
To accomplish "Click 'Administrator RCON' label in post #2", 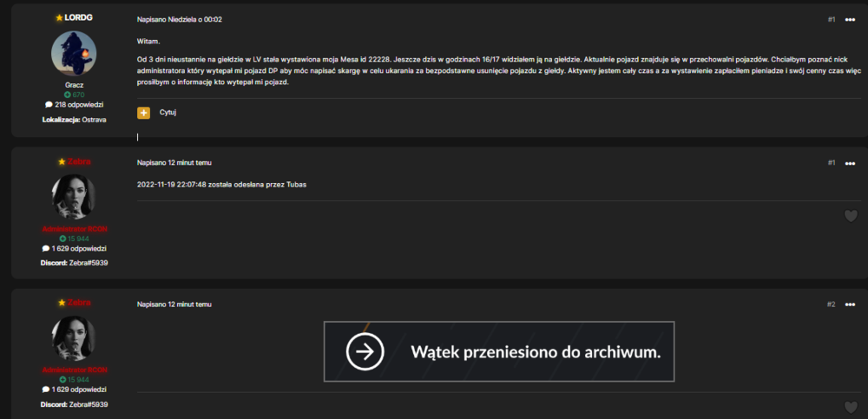I will 74,370.
